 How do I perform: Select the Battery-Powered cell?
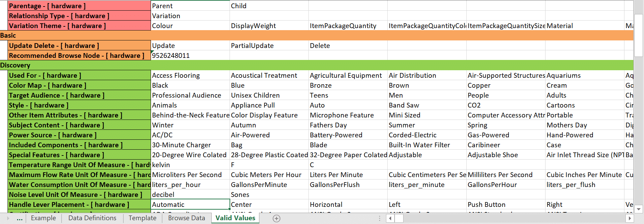click(x=348, y=135)
